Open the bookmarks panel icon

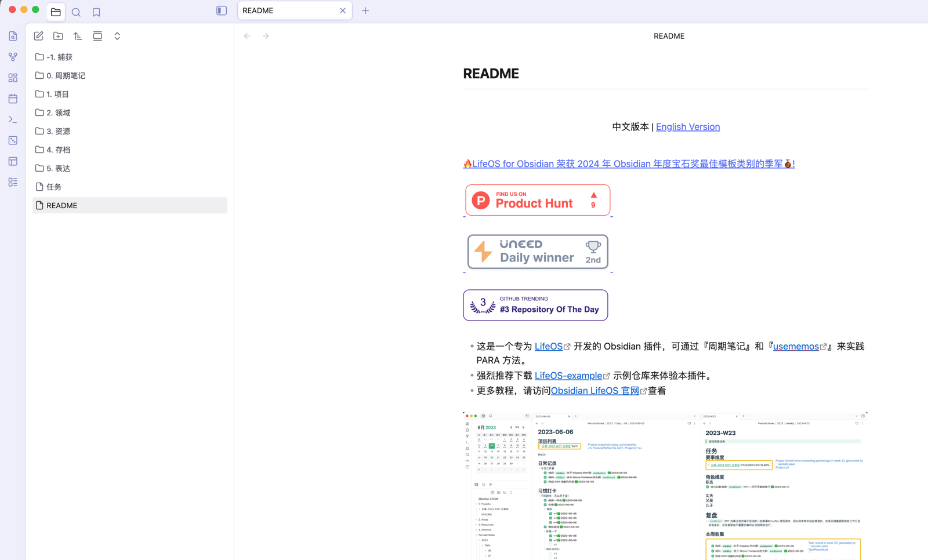pyautogui.click(x=96, y=12)
